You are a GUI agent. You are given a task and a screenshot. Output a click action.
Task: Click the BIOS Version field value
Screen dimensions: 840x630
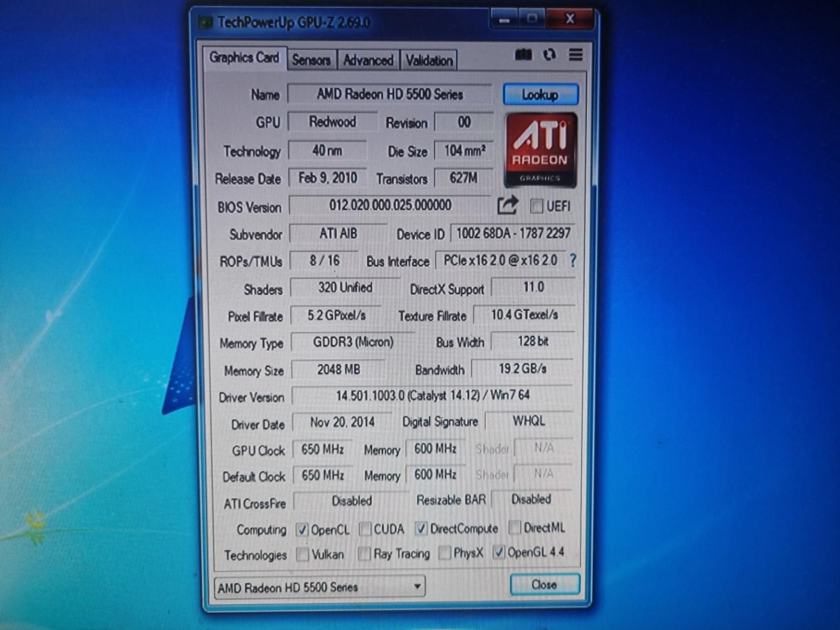coord(390,205)
